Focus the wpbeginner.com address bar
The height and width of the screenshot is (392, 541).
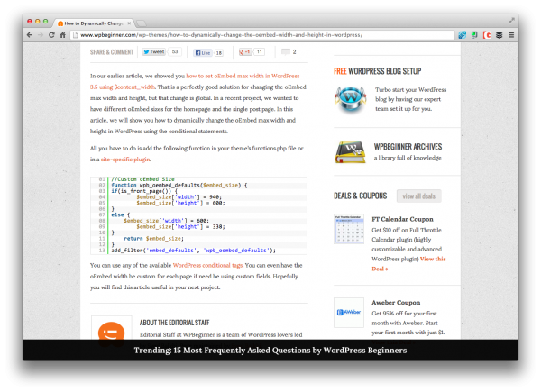[262, 35]
